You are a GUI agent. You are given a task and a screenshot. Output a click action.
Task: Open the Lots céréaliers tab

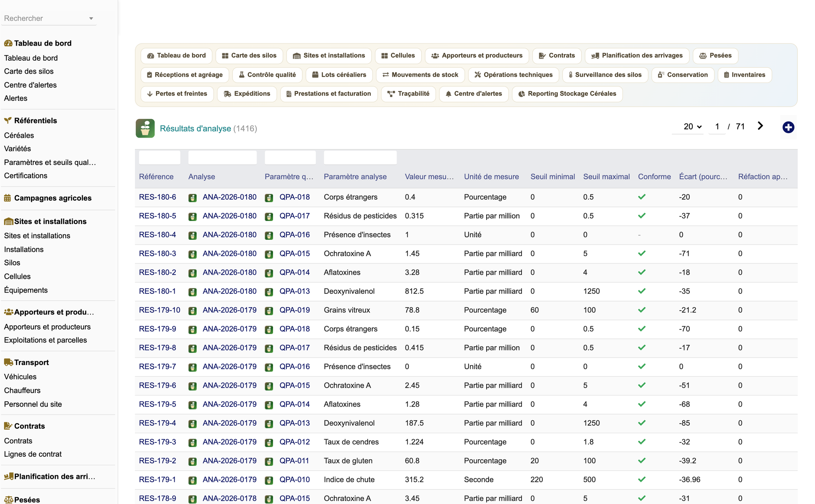(339, 75)
